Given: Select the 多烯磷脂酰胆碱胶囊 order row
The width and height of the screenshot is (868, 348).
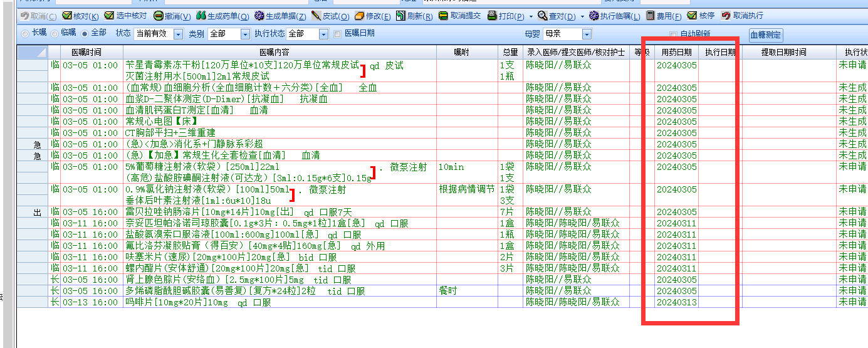Looking at the screenshot, I should pyautogui.click(x=442, y=291).
